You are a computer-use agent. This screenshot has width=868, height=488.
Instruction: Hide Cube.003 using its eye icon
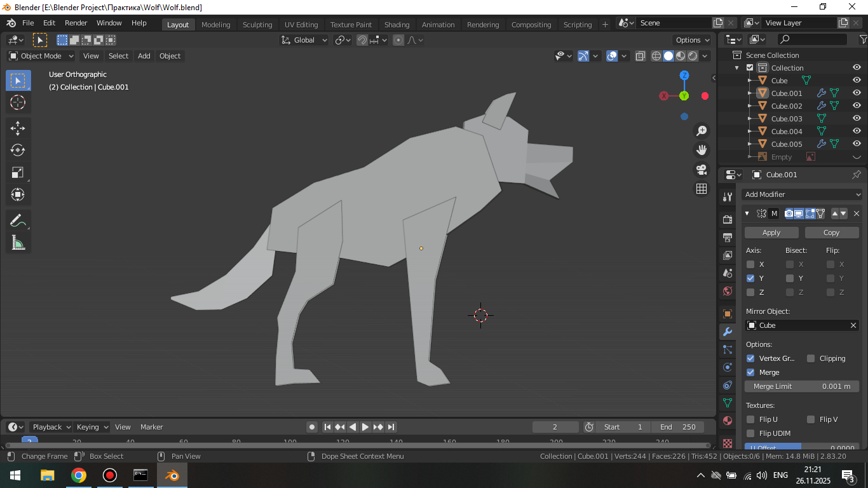pos(857,118)
